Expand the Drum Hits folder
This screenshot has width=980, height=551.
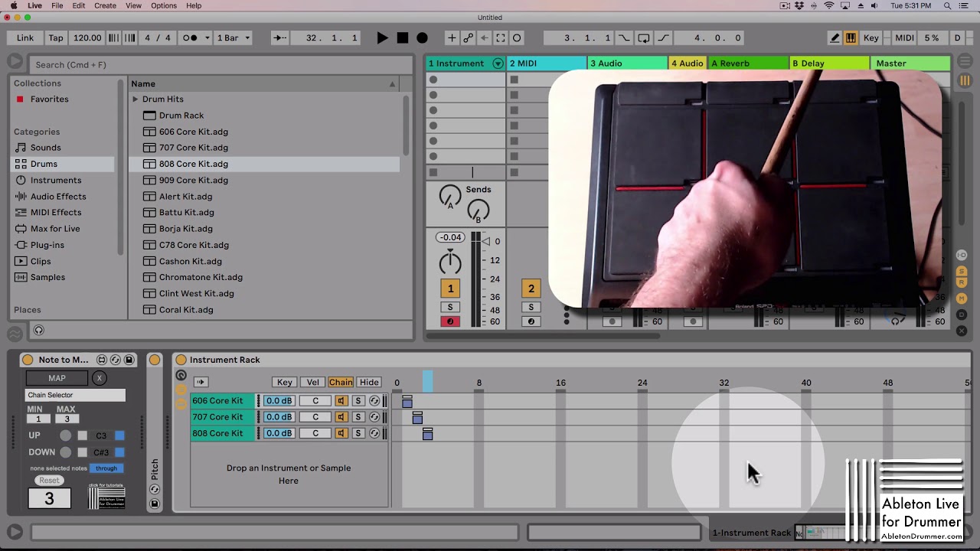click(x=135, y=99)
